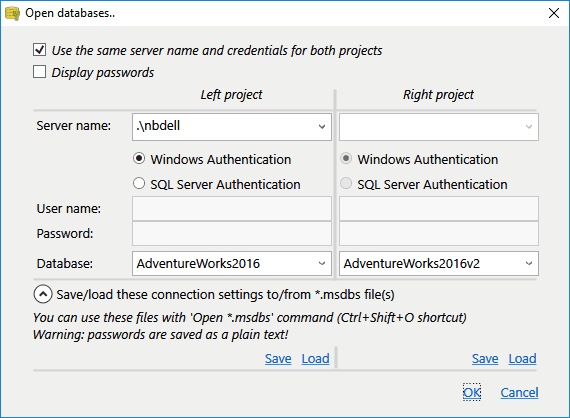Uncheck same server name and credentials checkbox

(x=39, y=50)
